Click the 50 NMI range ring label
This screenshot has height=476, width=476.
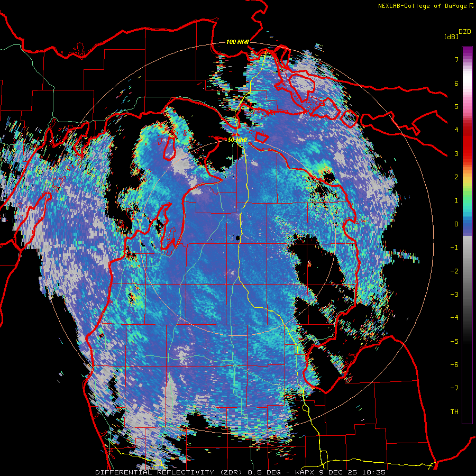click(x=237, y=140)
